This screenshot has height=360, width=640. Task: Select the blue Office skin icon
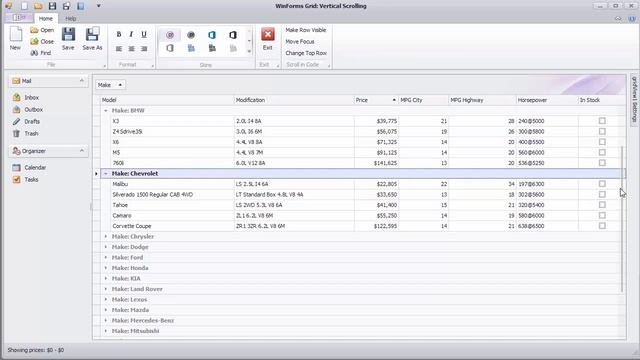coord(211,35)
